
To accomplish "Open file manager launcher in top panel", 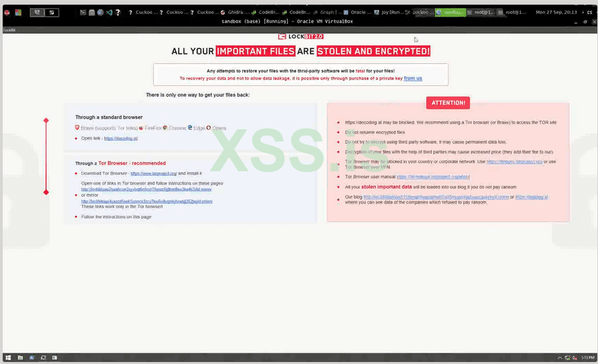I will (x=91, y=12).
